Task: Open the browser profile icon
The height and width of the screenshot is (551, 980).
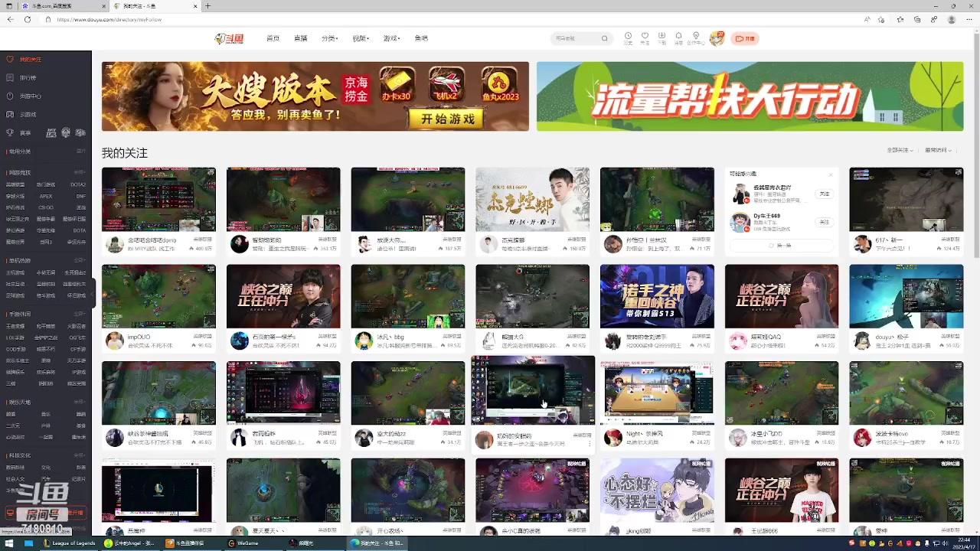Action: coord(952,19)
